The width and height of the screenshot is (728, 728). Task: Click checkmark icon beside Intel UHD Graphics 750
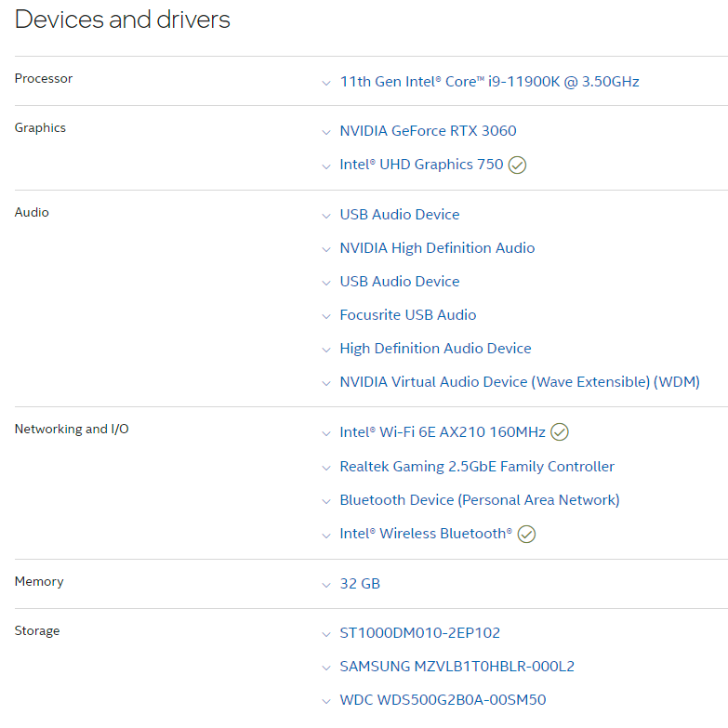(x=517, y=165)
